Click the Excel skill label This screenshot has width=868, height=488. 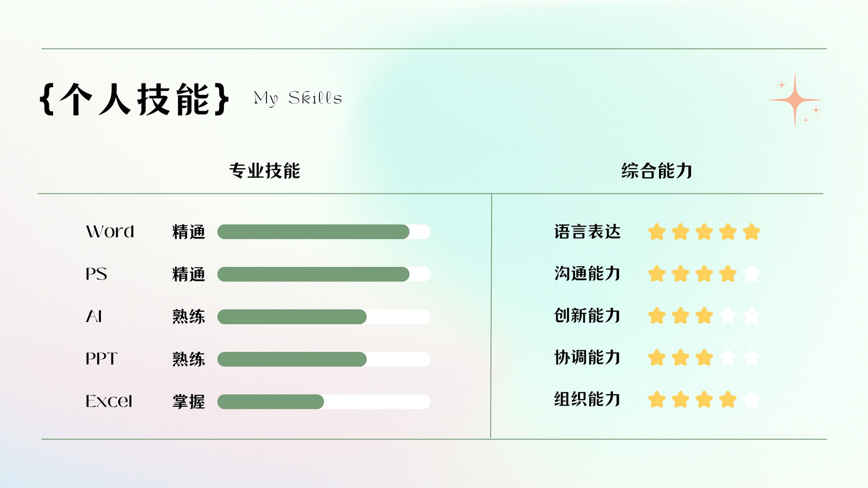point(109,401)
